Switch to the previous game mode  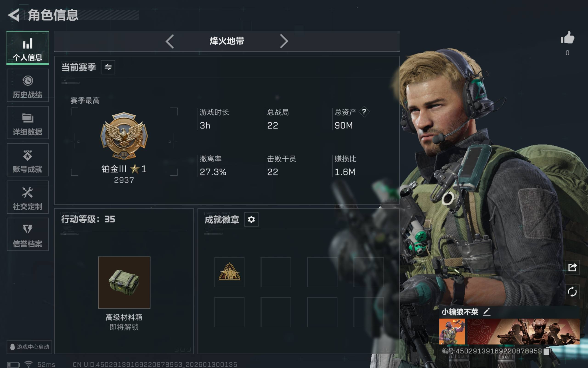point(170,41)
